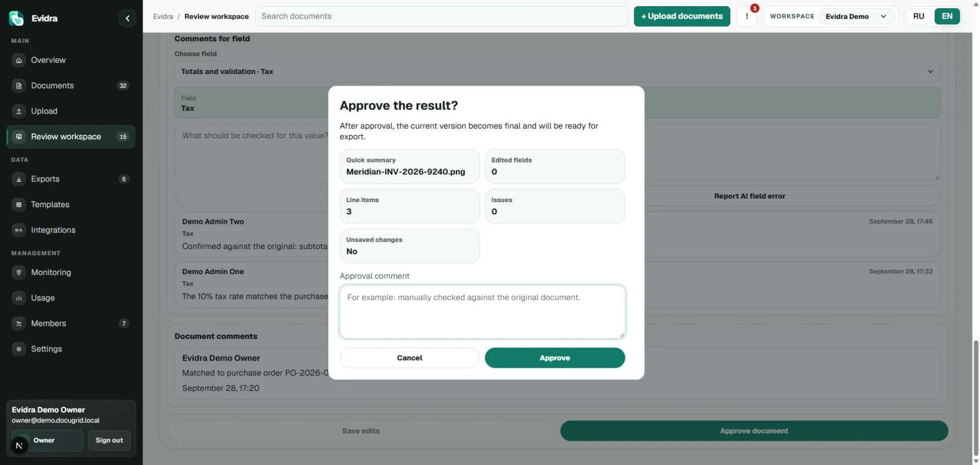This screenshot has height=465, width=980.
Task: Collapse the sidebar with the chevron button
Action: (x=128, y=19)
